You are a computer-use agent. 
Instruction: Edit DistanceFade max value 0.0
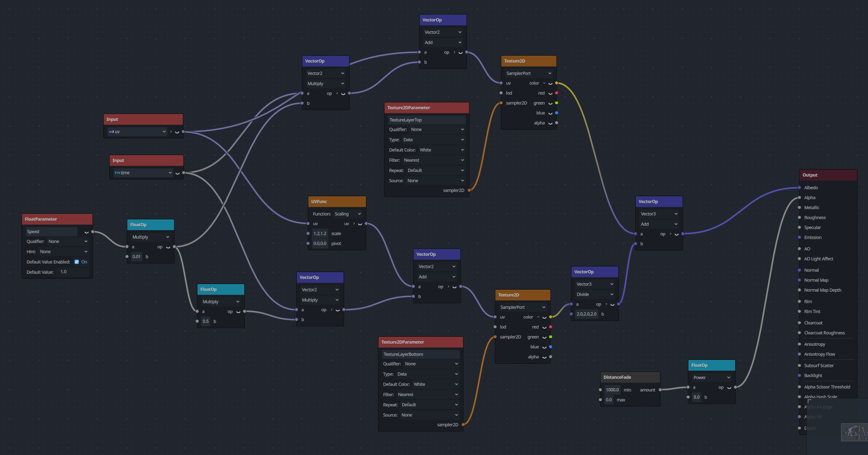609,400
